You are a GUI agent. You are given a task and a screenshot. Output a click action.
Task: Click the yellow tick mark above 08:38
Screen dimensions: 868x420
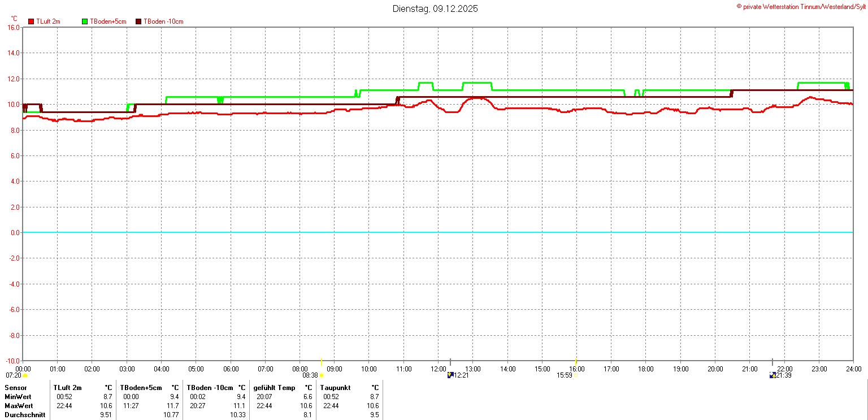(321, 362)
